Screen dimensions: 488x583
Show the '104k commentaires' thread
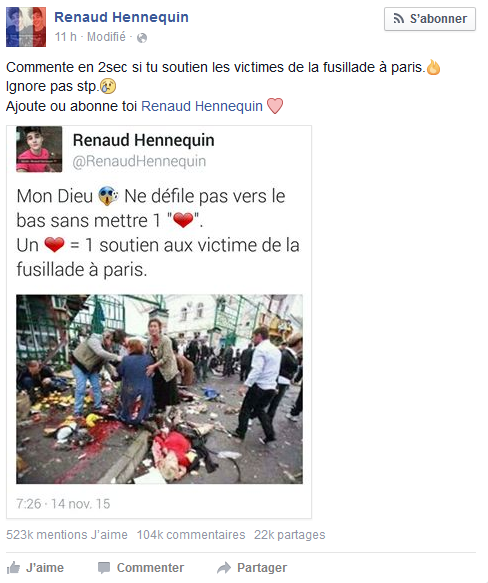coord(191,535)
